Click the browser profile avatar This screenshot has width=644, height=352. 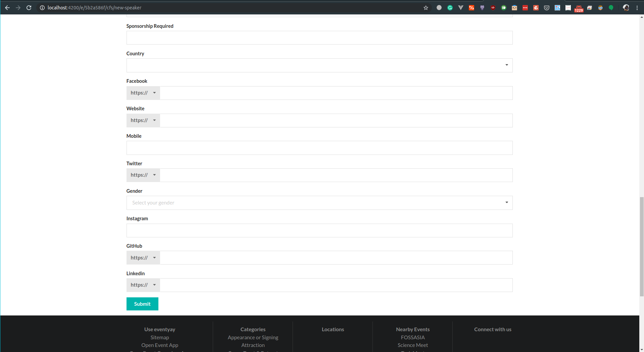tap(626, 7)
